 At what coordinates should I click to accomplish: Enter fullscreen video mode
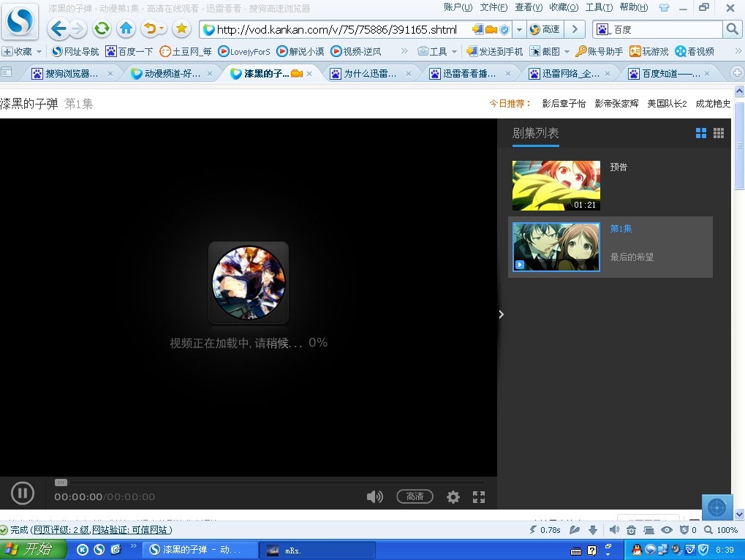[x=479, y=496]
